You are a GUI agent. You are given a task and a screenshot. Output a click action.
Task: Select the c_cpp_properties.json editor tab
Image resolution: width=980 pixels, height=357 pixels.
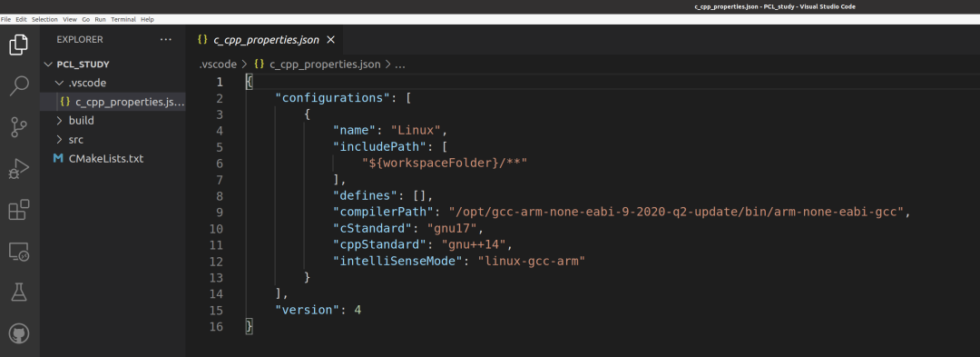[x=266, y=39]
